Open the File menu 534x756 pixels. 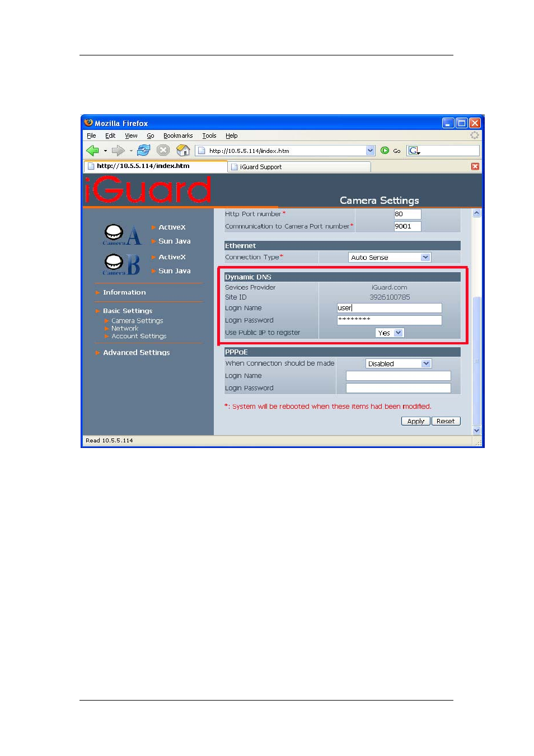(91, 136)
